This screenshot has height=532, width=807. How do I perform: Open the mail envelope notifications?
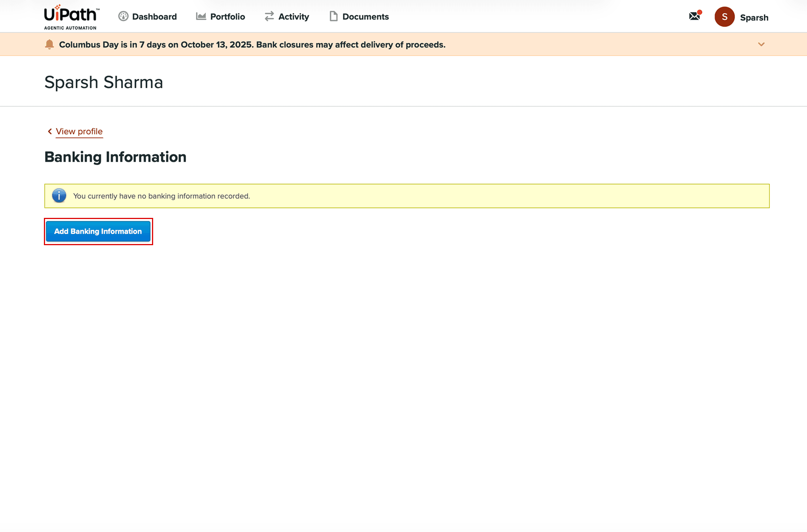coord(694,16)
